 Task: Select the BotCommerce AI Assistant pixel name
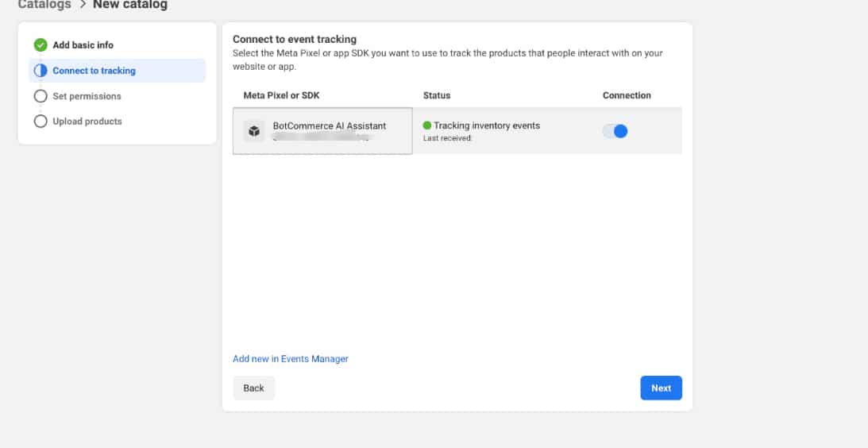(x=330, y=126)
